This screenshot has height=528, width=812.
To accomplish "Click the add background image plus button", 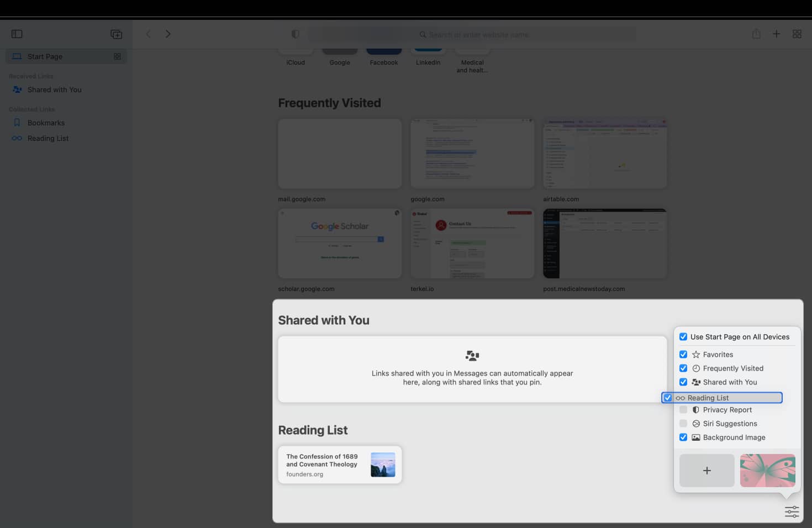I will [x=706, y=471].
